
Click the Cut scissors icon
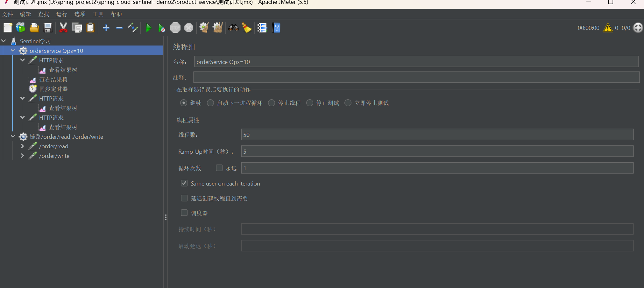point(63,28)
